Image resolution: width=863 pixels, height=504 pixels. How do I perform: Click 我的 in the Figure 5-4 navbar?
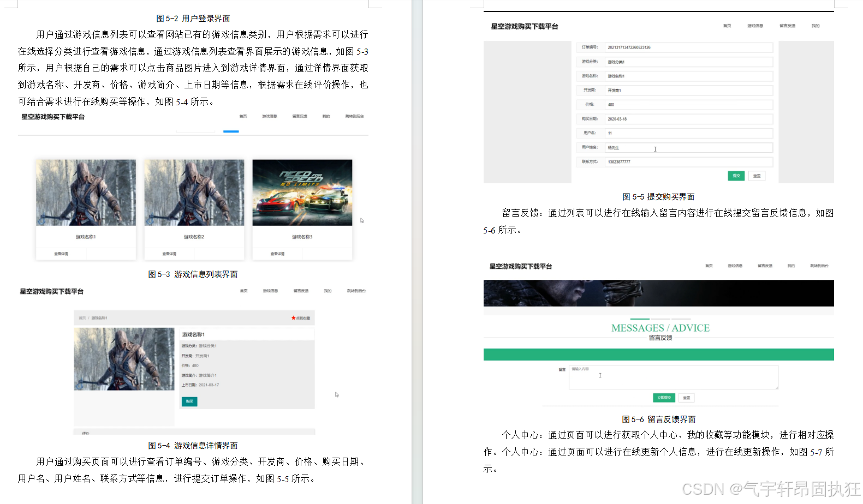point(328,291)
